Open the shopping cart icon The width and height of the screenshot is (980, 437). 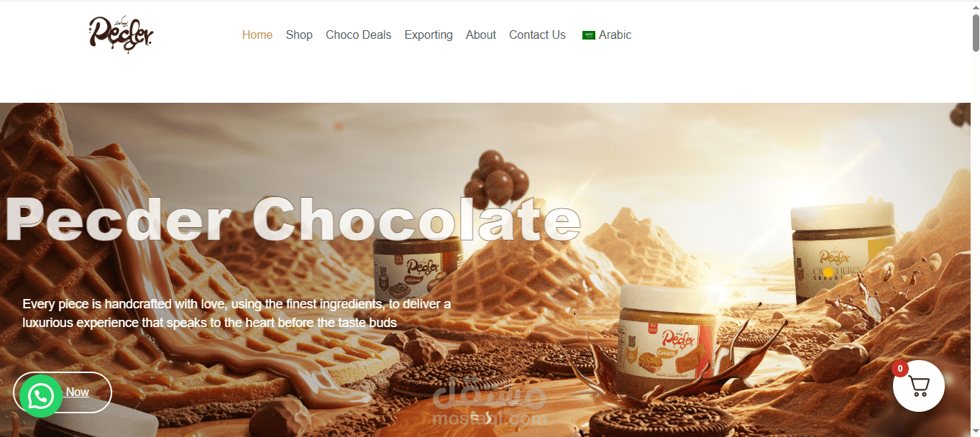click(919, 386)
